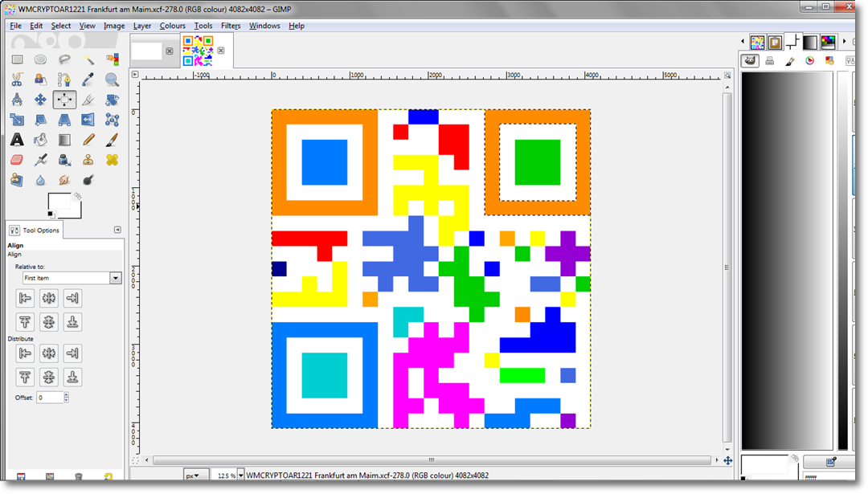Open the Windows menu
Image resolution: width=868 pixels, height=494 pixels.
(264, 26)
